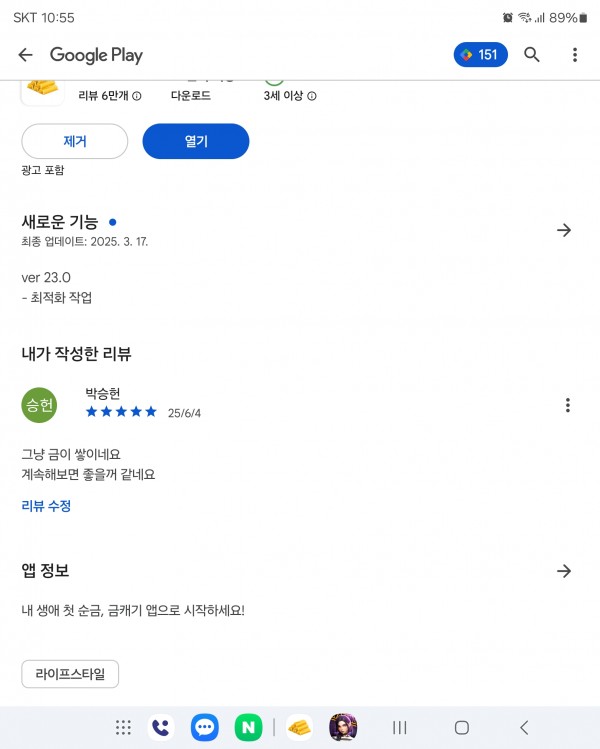The image size is (600, 749).
Task: Open review options menu for 박승헌
Action: [x=568, y=405]
